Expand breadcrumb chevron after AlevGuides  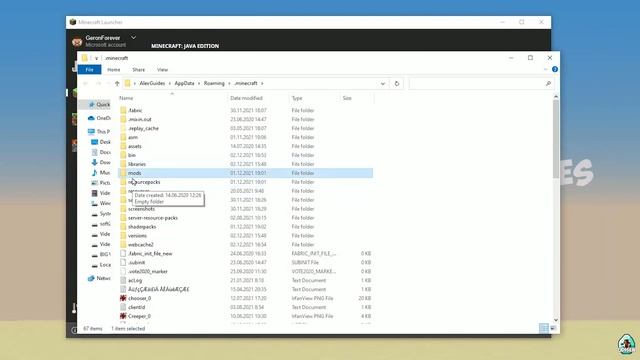coord(170,83)
